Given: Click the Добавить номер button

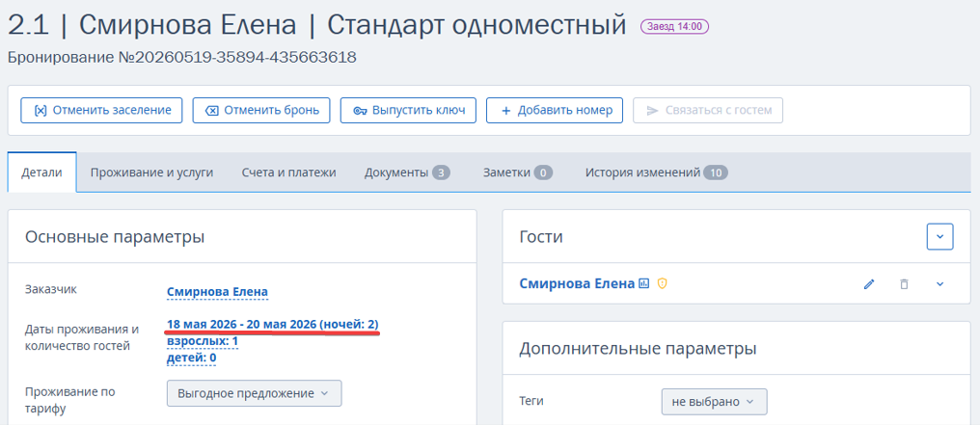Looking at the screenshot, I should pyautogui.click(x=555, y=111).
